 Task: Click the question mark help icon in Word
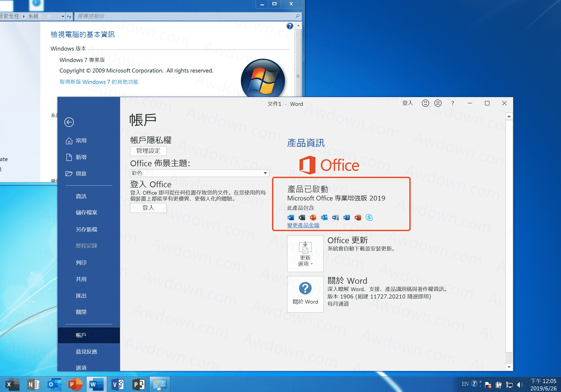tap(453, 103)
